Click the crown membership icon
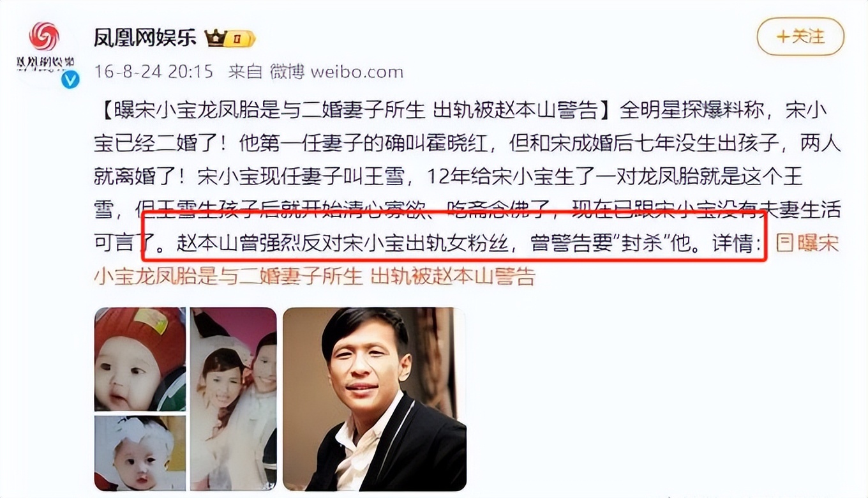The image size is (868, 498). coord(215,38)
